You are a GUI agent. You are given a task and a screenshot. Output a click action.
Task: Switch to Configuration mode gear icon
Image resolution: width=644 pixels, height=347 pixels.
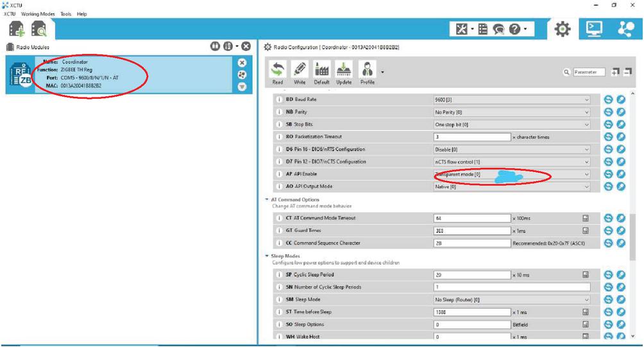(563, 29)
